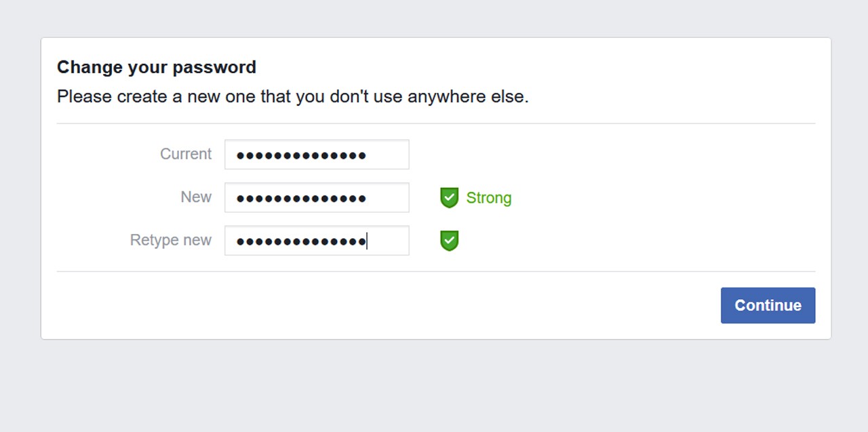Focus the Current password input field
The width and height of the screenshot is (868, 432).
click(317, 155)
